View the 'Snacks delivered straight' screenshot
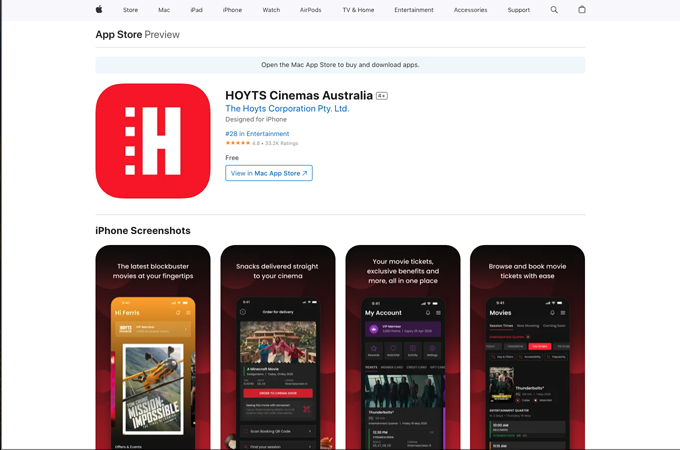 pyautogui.click(x=278, y=347)
